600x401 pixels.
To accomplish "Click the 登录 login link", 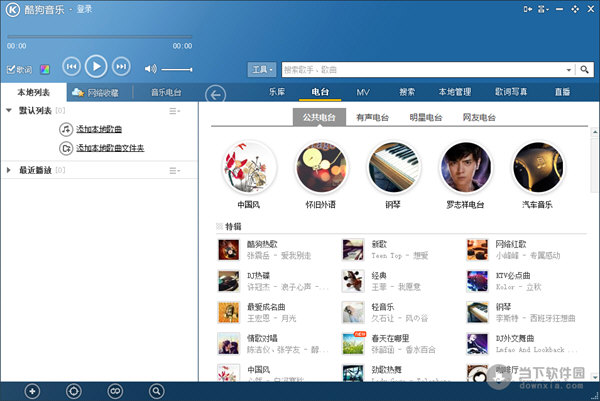I will pos(84,9).
